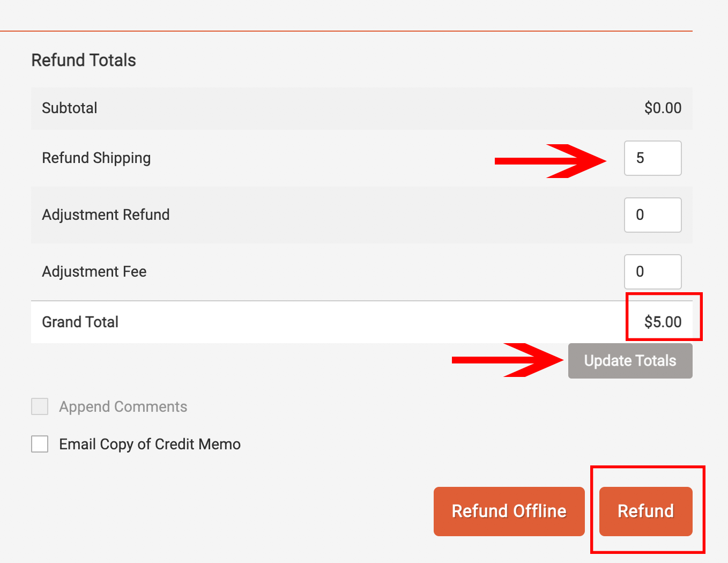Click the highlighted Grand Total box
Image resolution: width=728 pixels, height=563 pixels.
coord(664,317)
